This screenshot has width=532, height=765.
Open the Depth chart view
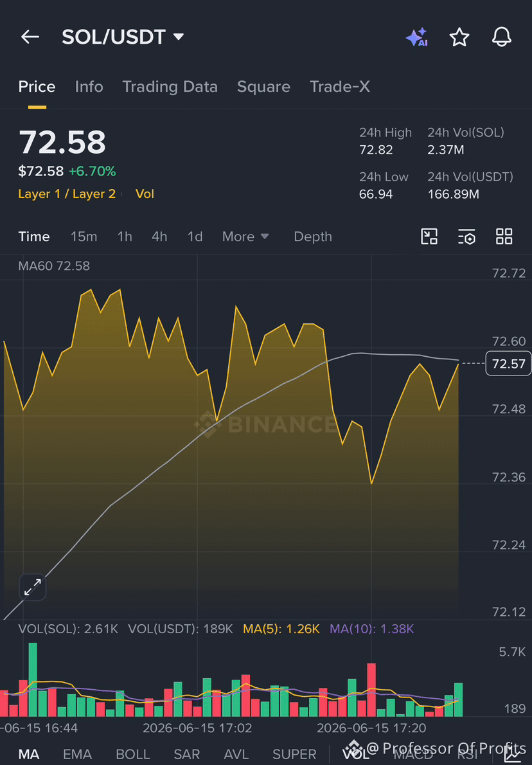tap(312, 237)
